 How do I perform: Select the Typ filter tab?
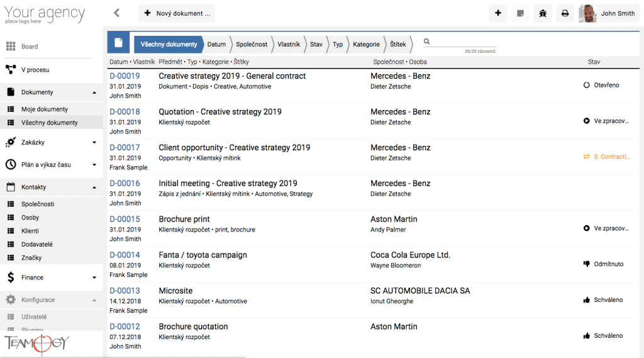click(338, 45)
